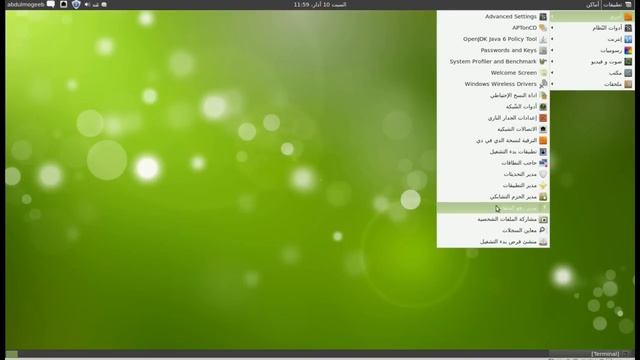This screenshot has width=640, height=360.
Task: Click the log viewer magnifier icon
Action: 543,230
